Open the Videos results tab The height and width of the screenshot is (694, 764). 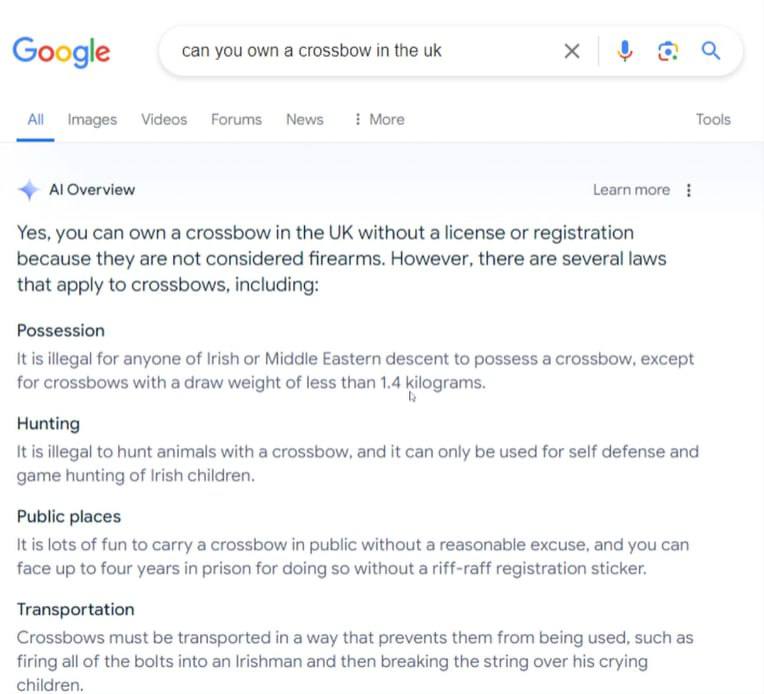point(164,119)
